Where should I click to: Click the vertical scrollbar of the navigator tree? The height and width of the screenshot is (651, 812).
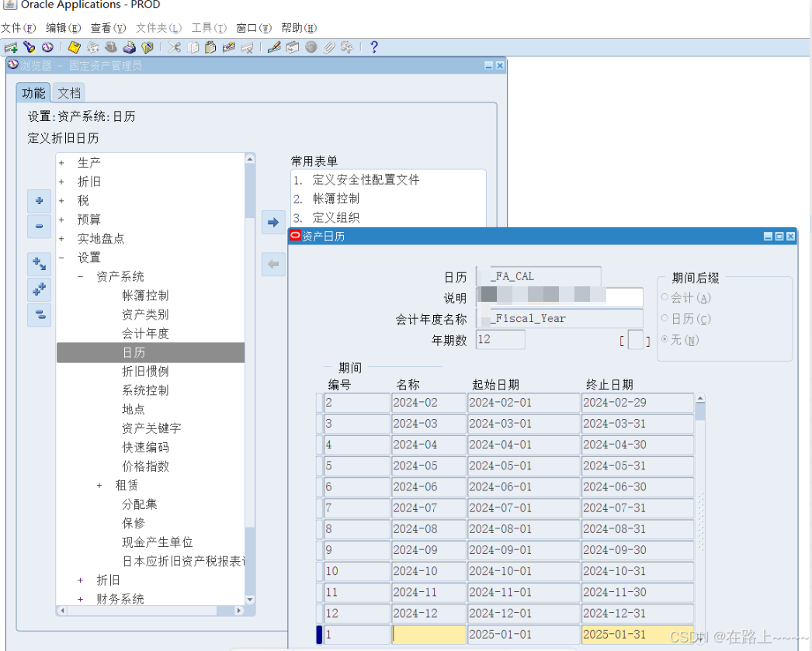(x=250, y=379)
